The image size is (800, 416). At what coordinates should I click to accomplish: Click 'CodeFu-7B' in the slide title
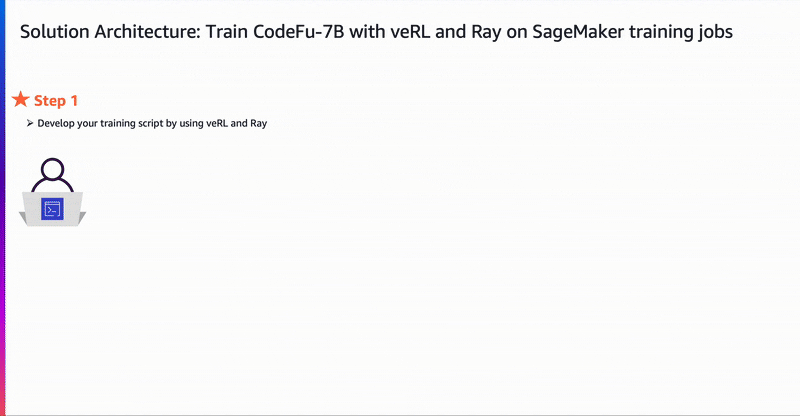pyautogui.click(x=298, y=32)
